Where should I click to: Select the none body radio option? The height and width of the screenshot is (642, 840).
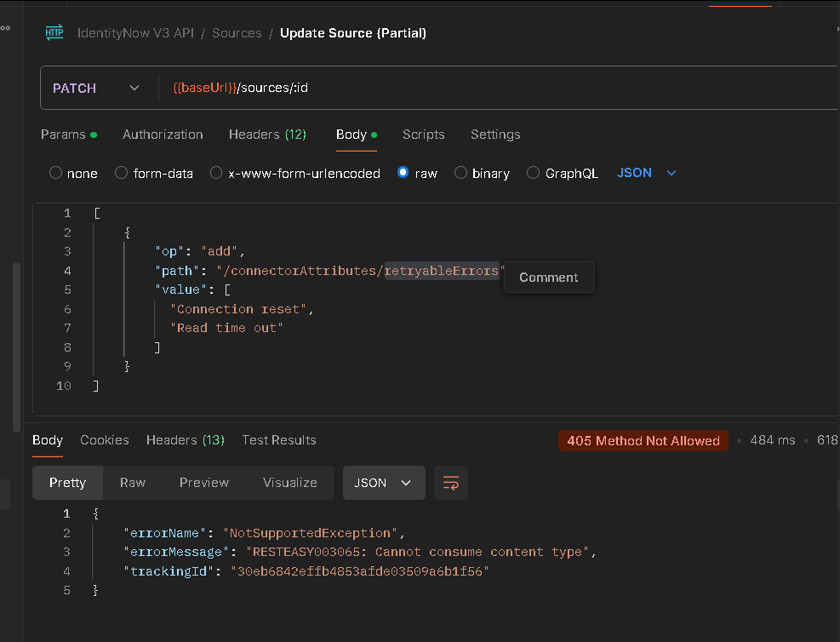(56, 173)
